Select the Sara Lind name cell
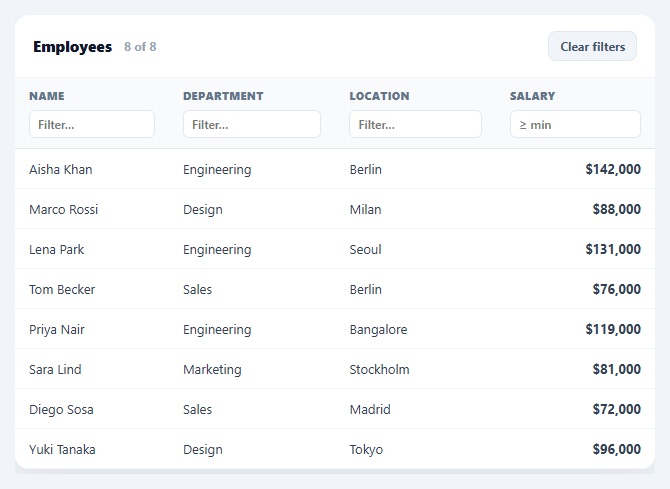 click(x=55, y=369)
